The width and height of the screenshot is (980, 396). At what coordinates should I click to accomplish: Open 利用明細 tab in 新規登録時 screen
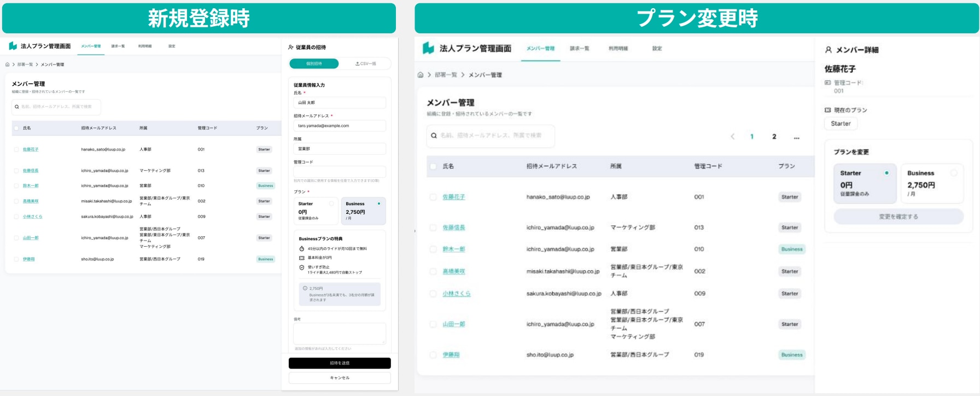tap(145, 46)
